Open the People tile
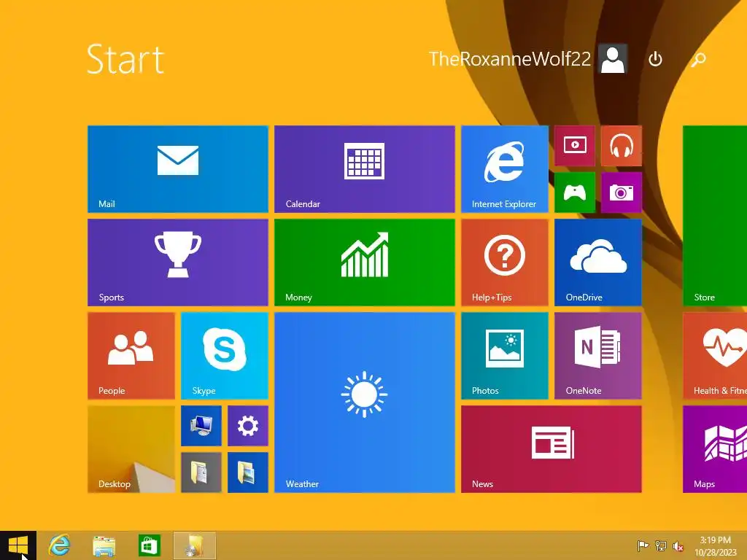 131,356
